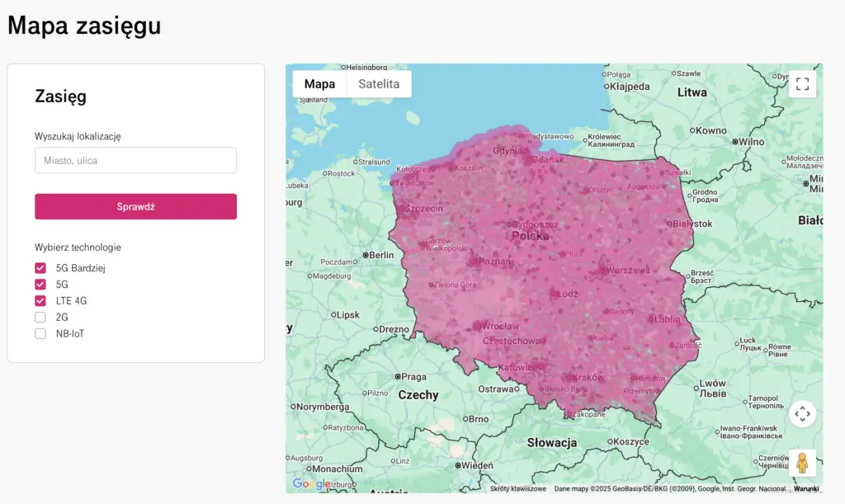The width and height of the screenshot is (845, 504).
Task: Click the Street View pegman icon
Action: [x=802, y=463]
